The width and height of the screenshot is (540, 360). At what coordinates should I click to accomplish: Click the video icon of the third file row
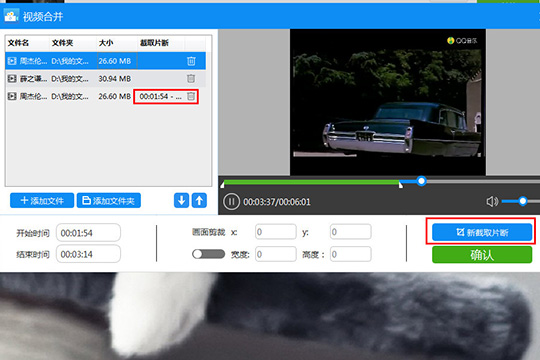point(12,96)
